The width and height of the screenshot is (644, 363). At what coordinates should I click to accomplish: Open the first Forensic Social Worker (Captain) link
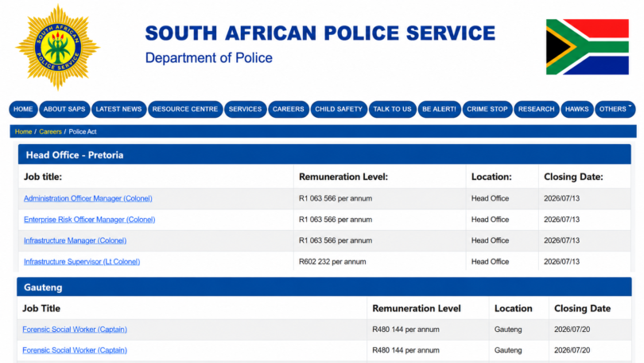coord(75,330)
